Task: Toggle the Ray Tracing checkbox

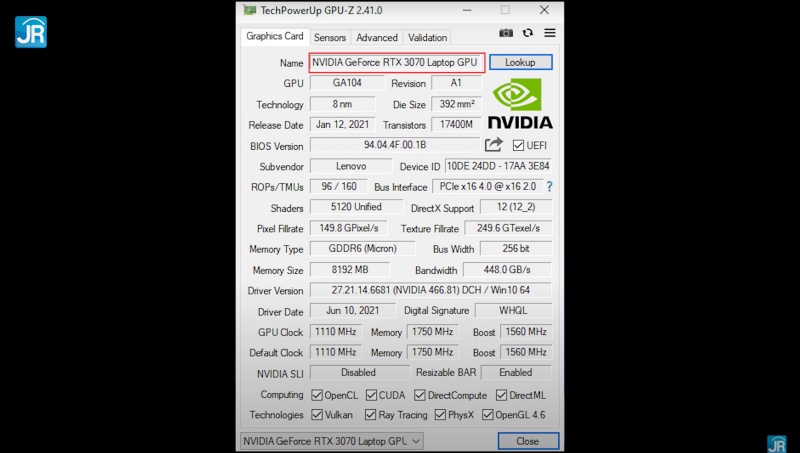Action: pyautogui.click(x=370, y=415)
